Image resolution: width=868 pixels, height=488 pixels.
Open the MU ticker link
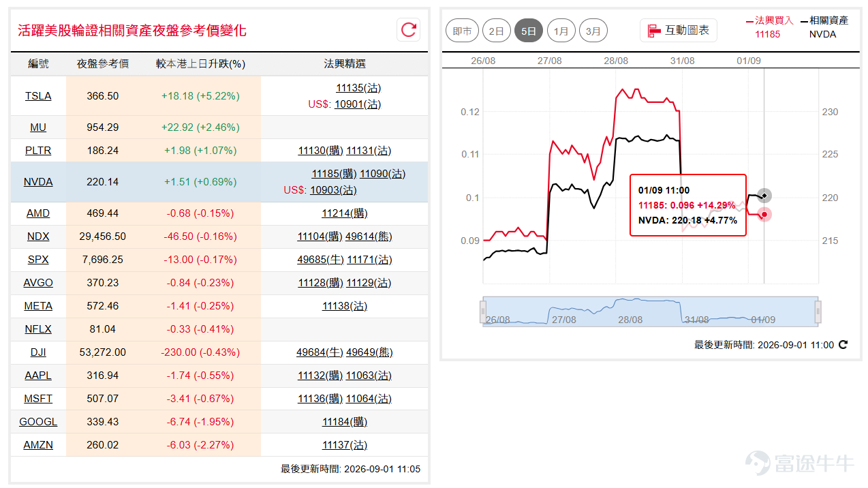coord(38,127)
